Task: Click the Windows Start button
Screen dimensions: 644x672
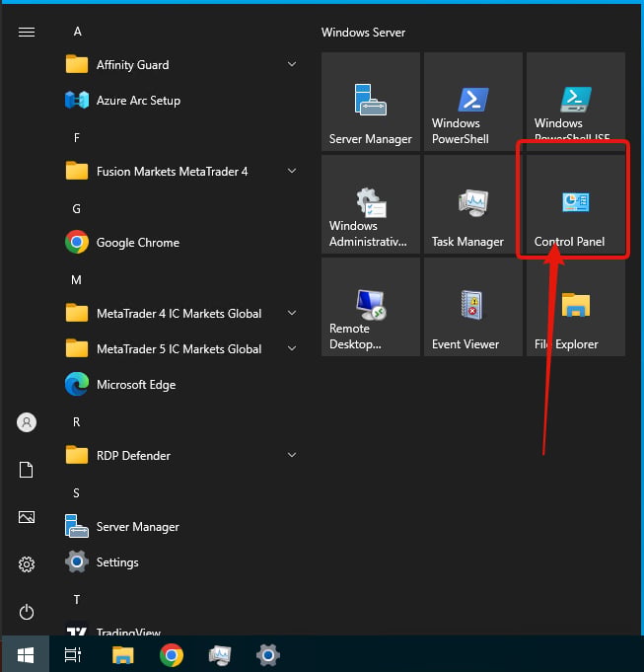Action: coord(26,655)
